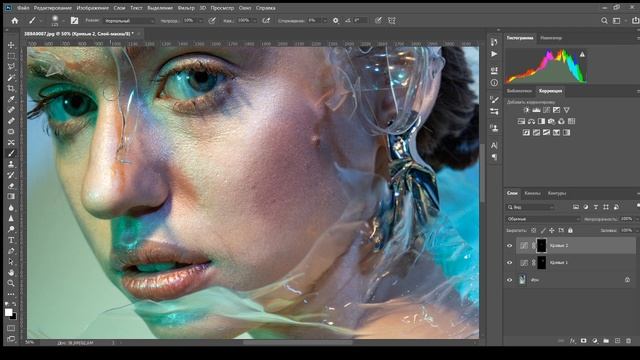
Task: Create a new group folder button
Action: (x=606, y=341)
